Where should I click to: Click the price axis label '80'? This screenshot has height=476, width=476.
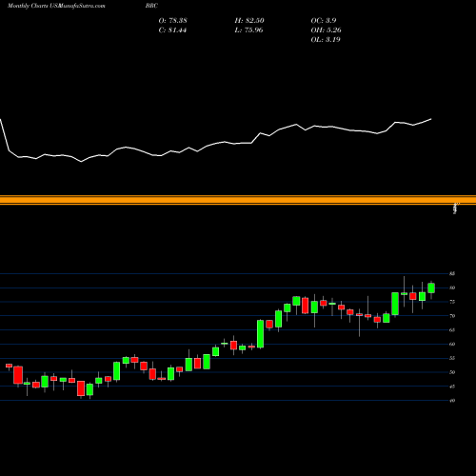pyautogui.click(x=452, y=288)
